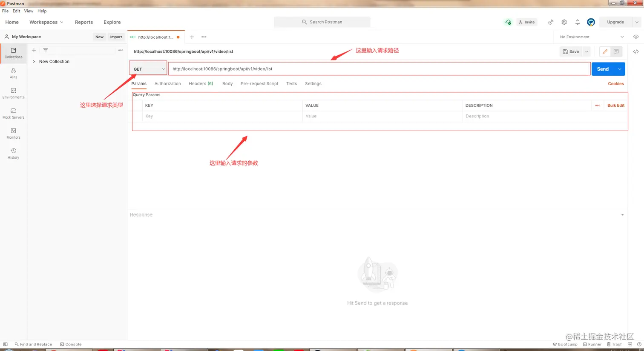
Task: Click the plus icon to create a collection
Action: 34,50
